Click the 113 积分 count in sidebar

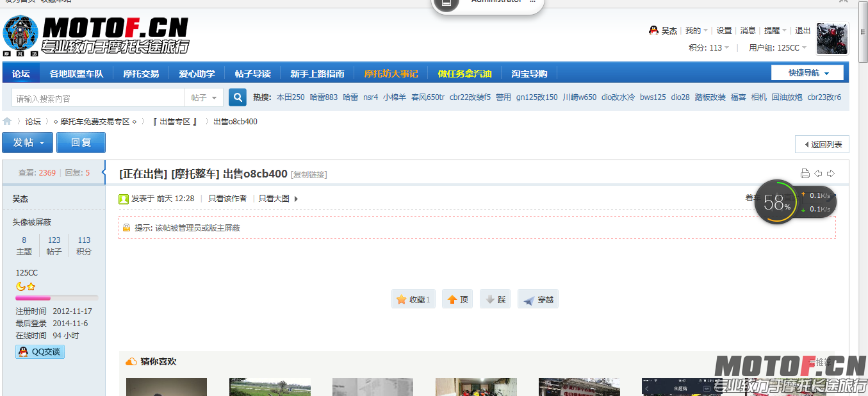(84, 246)
